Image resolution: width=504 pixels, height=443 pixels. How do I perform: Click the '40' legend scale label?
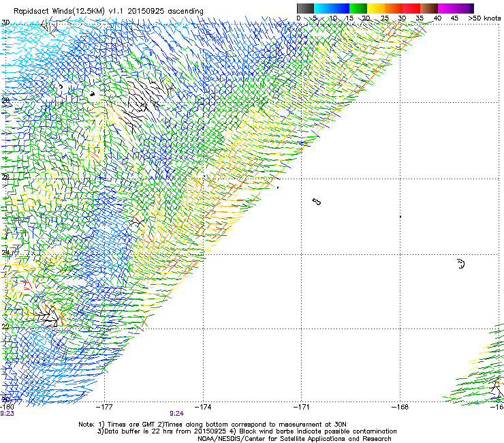coord(437,18)
